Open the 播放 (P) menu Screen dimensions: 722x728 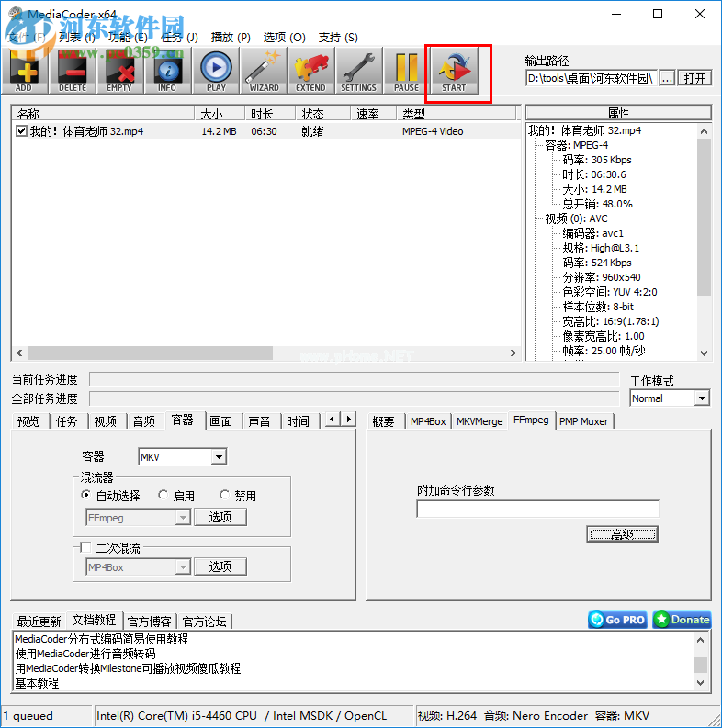(231, 37)
